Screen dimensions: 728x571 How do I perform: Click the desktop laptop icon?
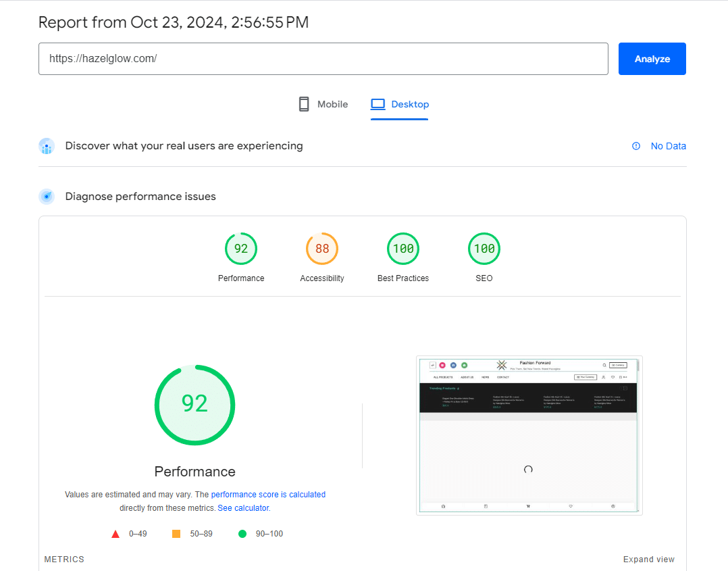click(x=378, y=104)
